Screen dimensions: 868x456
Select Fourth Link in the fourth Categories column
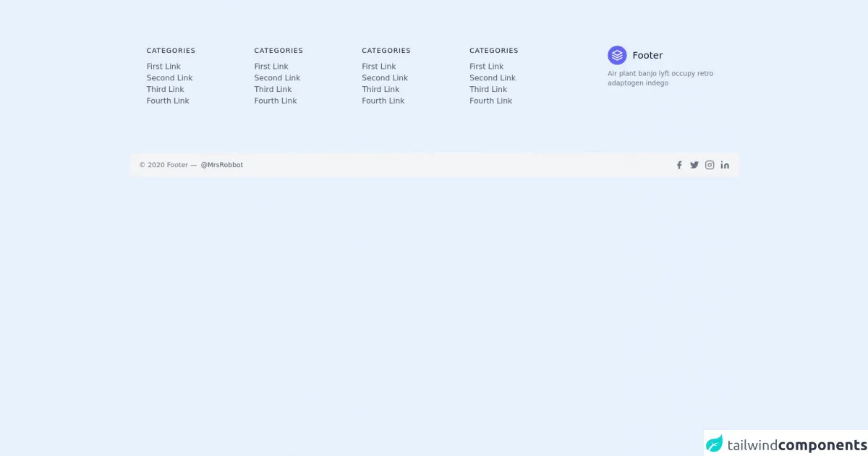(490, 101)
